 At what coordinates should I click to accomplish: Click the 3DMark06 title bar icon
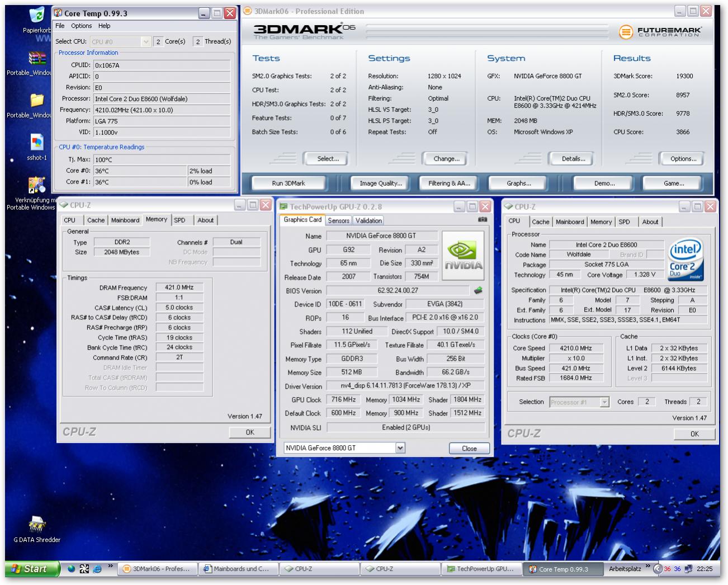point(248,11)
